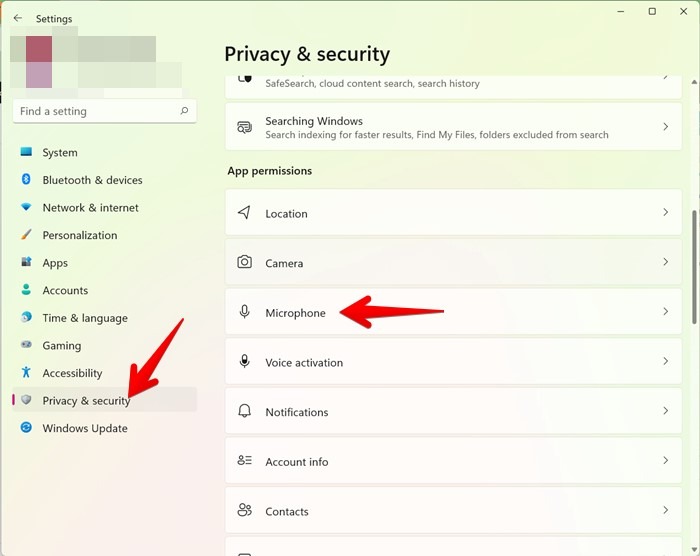
Task: Click the search magnifier icon
Action: click(184, 112)
